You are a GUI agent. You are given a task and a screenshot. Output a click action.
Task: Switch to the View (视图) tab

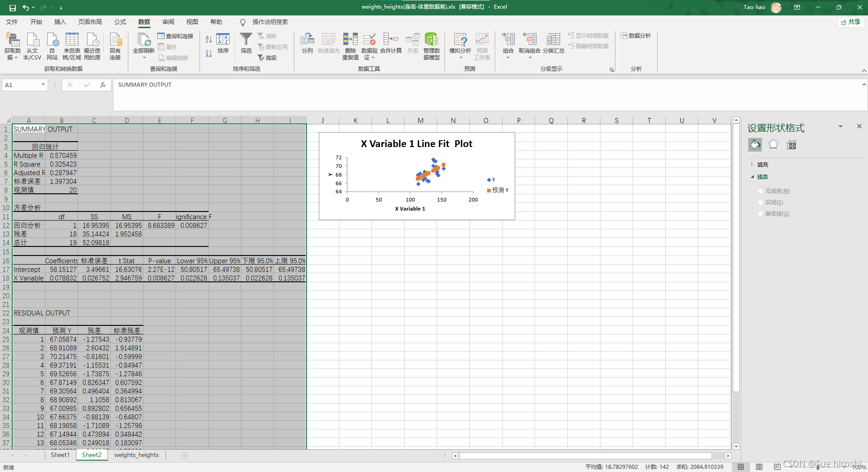point(192,22)
